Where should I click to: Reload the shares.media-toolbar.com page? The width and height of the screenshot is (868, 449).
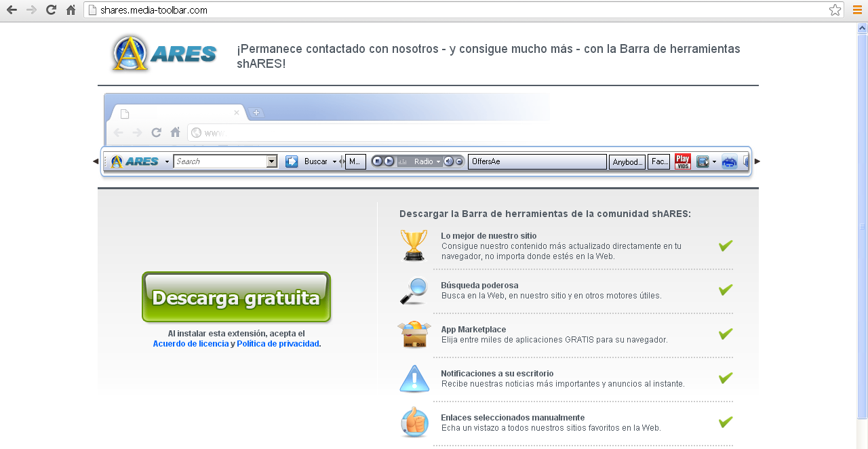point(51,10)
